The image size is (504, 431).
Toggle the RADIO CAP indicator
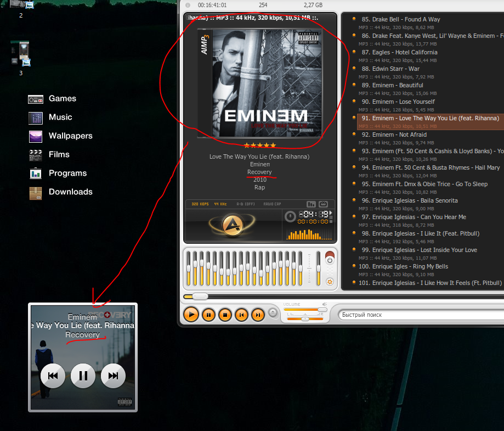(272, 204)
